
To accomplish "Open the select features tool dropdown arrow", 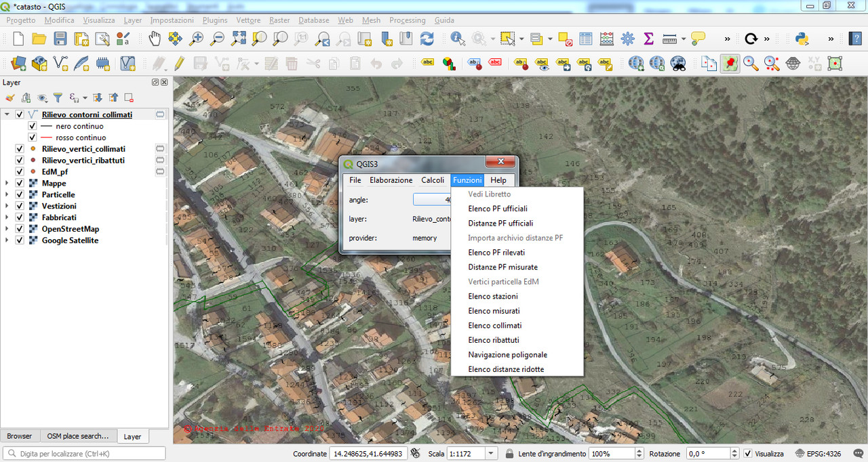I will pos(521,39).
